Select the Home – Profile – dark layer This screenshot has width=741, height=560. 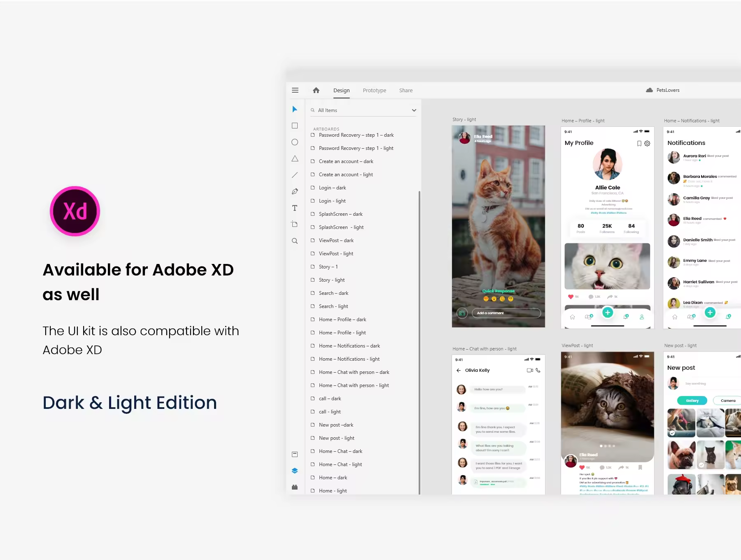tap(343, 320)
